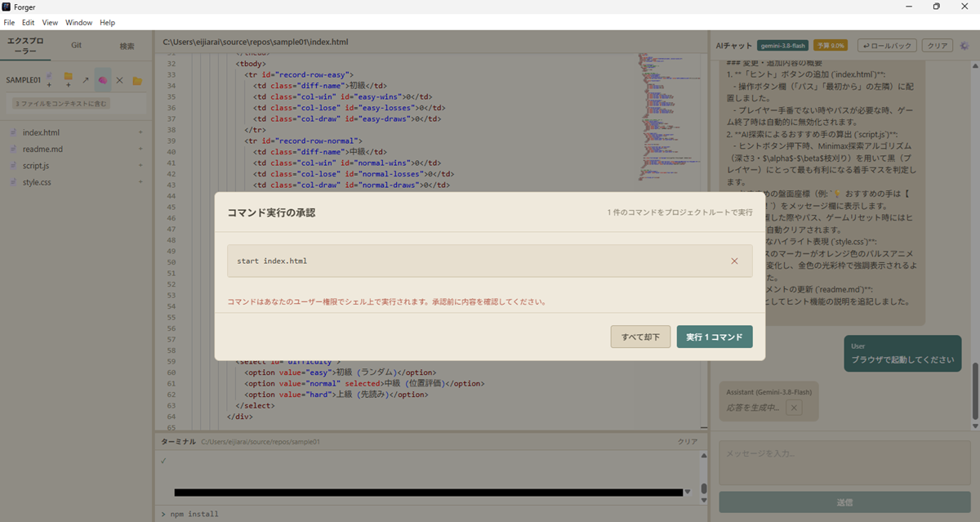Screen dimensions: 980x522
Task: Click the ロールバック button in AI chat
Action: click(887, 46)
